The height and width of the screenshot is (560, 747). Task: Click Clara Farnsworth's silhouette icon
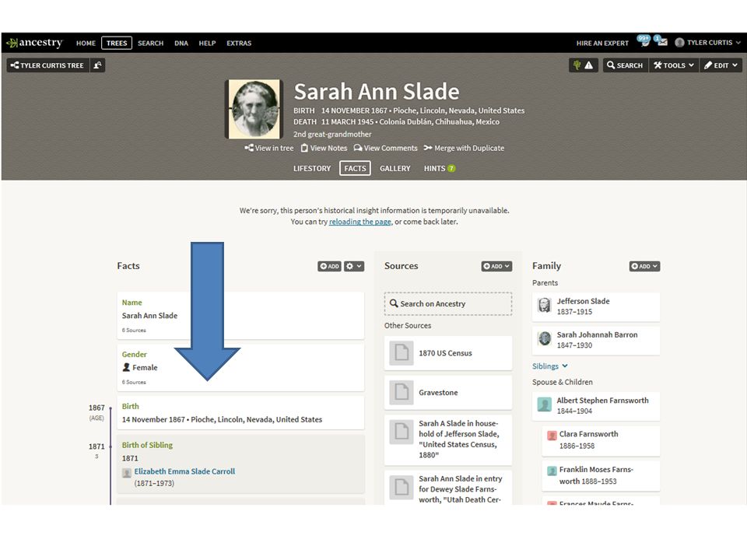click(552, 436)
